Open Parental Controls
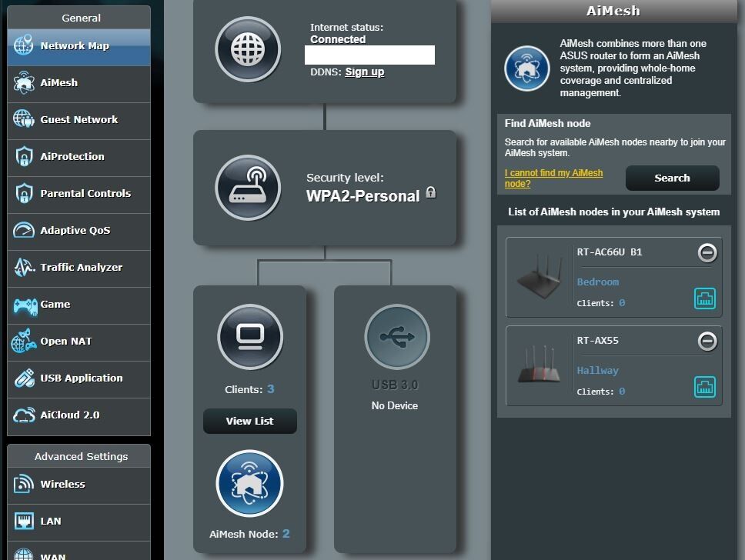Image resolution: width=745 pixels, height=560 pixels. [x=79, y=195]
